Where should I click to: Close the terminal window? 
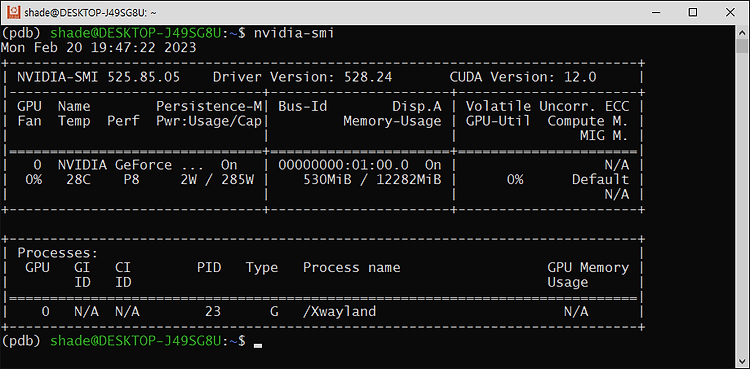pos(730,13)
